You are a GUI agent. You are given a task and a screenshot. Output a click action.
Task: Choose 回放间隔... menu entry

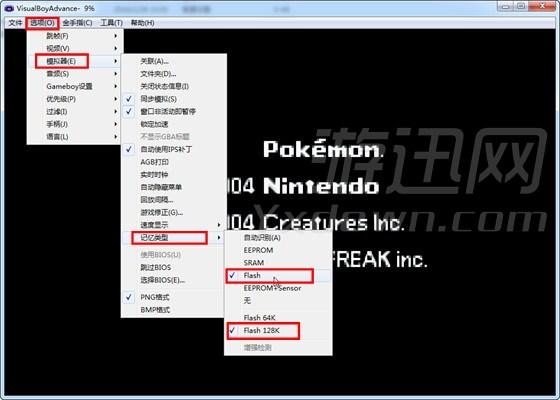point(174,200)
